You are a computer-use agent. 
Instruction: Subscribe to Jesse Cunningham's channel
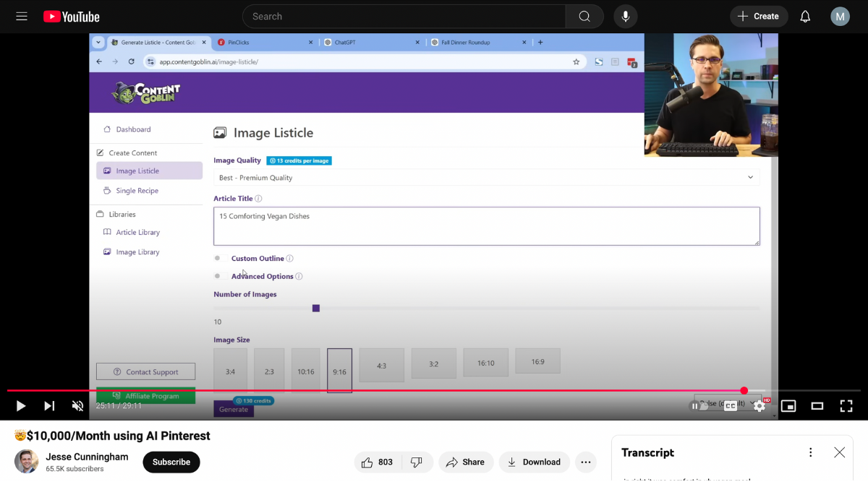point(171,462)
